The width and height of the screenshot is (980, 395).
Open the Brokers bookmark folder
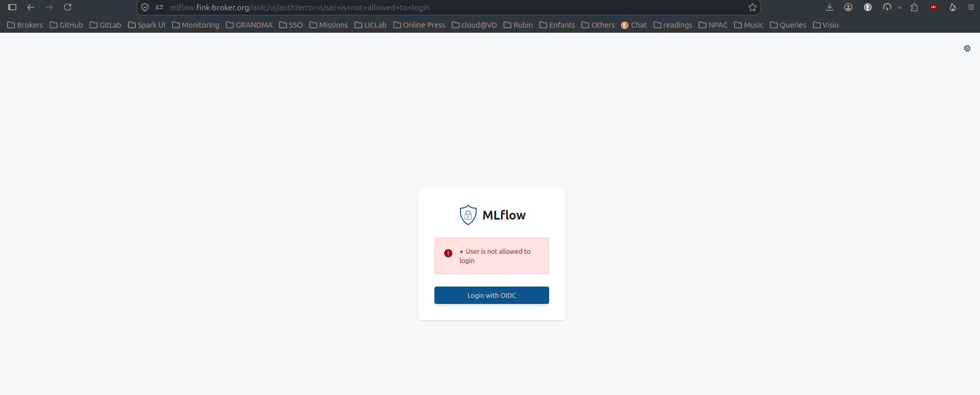tap(25, 25)
